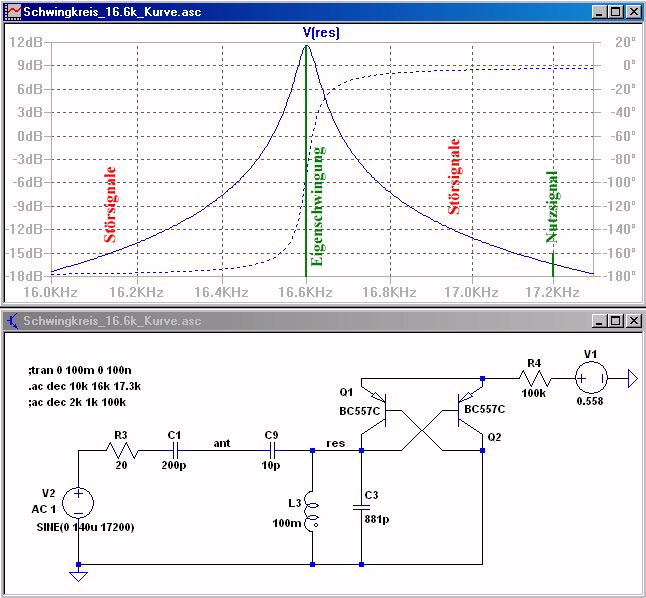Click the 'res' net label
Screen dimensions: 646x598
[x=335, y=443]
